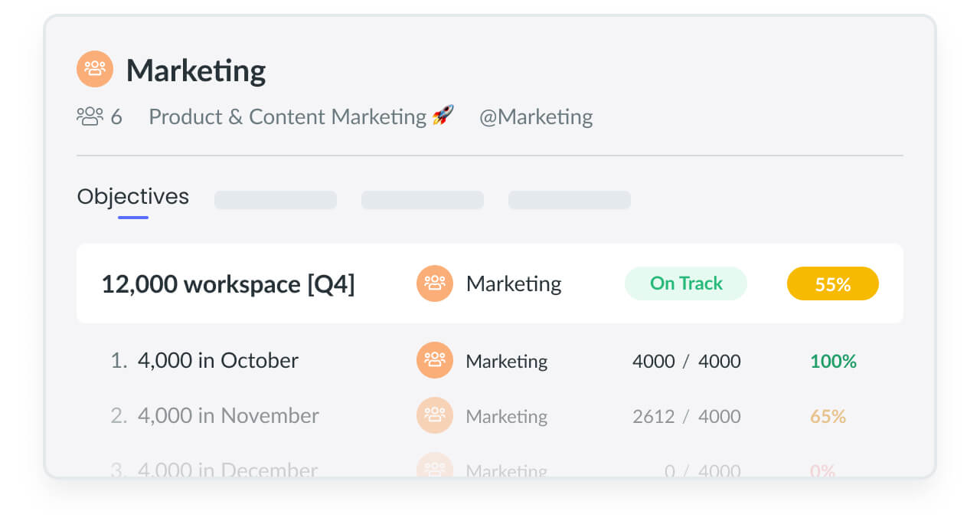Click the yellow 55% progress pill
This screenshot has height=521, width=980.
pos(833,283)
